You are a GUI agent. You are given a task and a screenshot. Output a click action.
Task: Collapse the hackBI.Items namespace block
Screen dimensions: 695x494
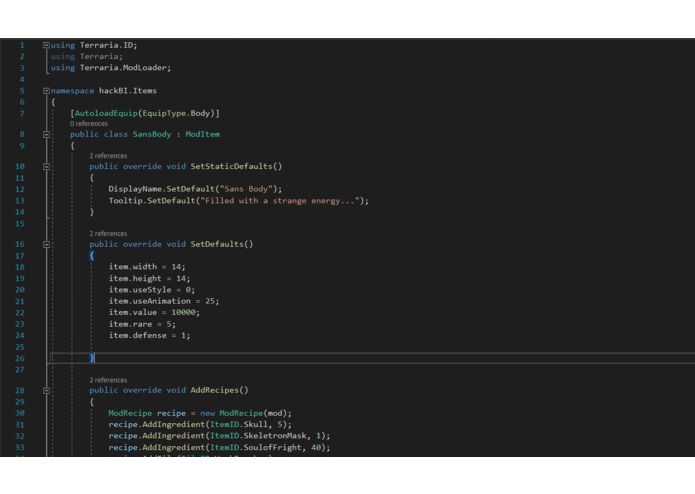(47, 91)
